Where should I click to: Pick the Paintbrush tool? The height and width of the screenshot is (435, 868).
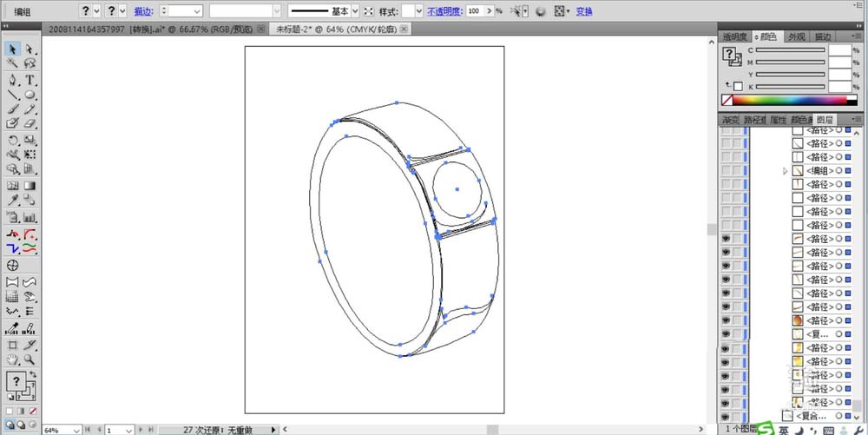13,109
